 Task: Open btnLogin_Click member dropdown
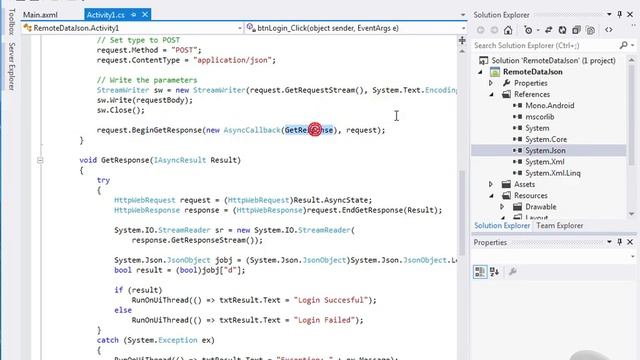point(463,28)
